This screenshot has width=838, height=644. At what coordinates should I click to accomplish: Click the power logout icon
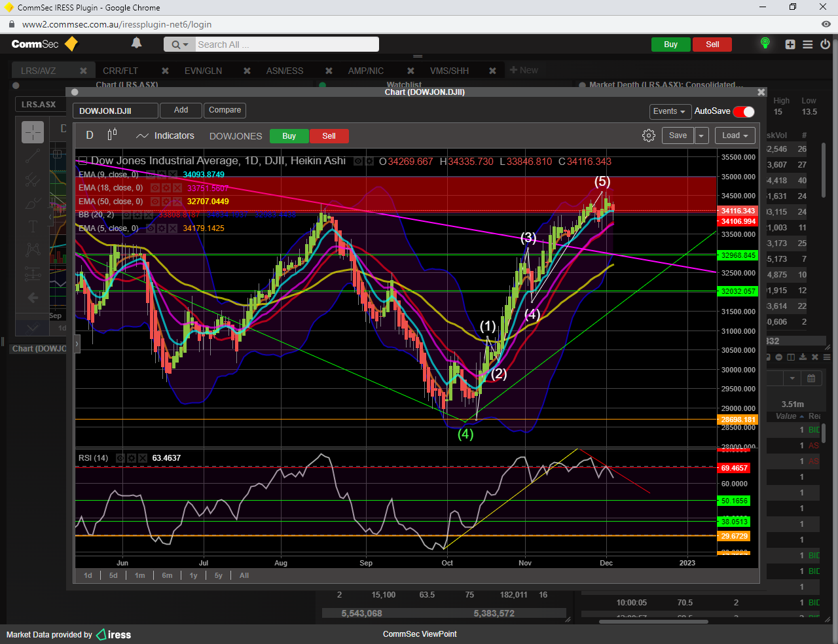coord(825,45)
